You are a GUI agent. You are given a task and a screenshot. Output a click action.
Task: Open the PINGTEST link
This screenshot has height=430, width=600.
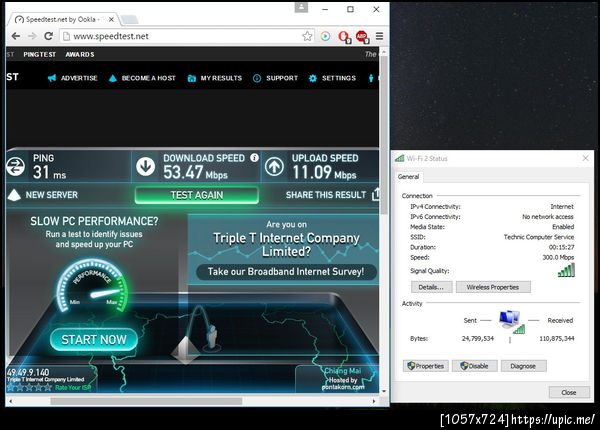click(x=39, y=54)
